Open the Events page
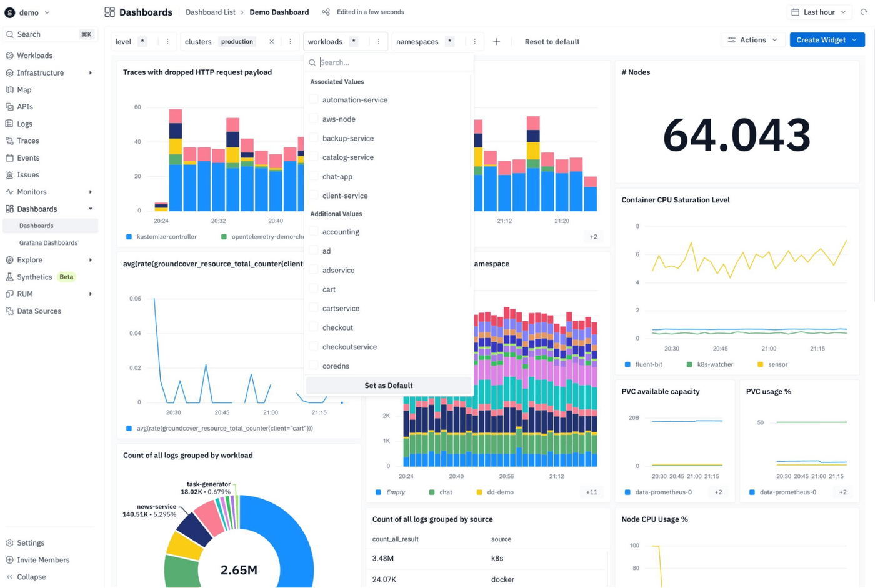This screenshot has width=875, height=588. (x=28, y=158)
